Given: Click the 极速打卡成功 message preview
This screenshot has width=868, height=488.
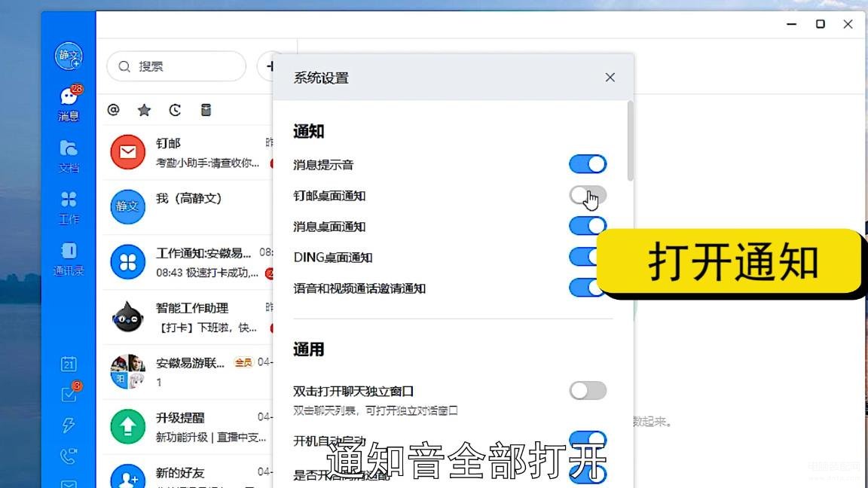Looking at the screenshot, I should (x=207, y=273).
